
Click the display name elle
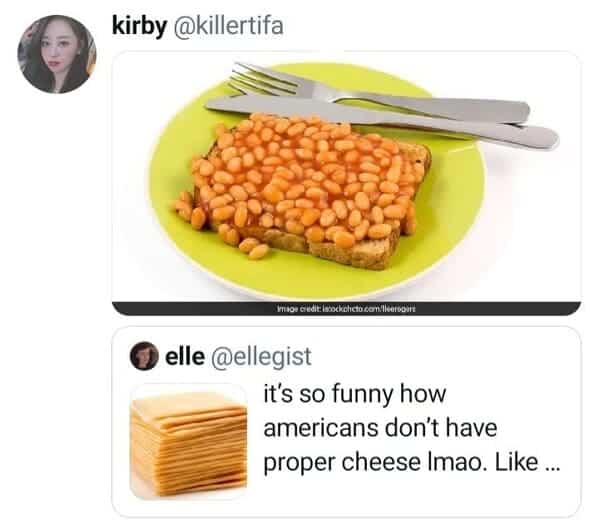185,356
